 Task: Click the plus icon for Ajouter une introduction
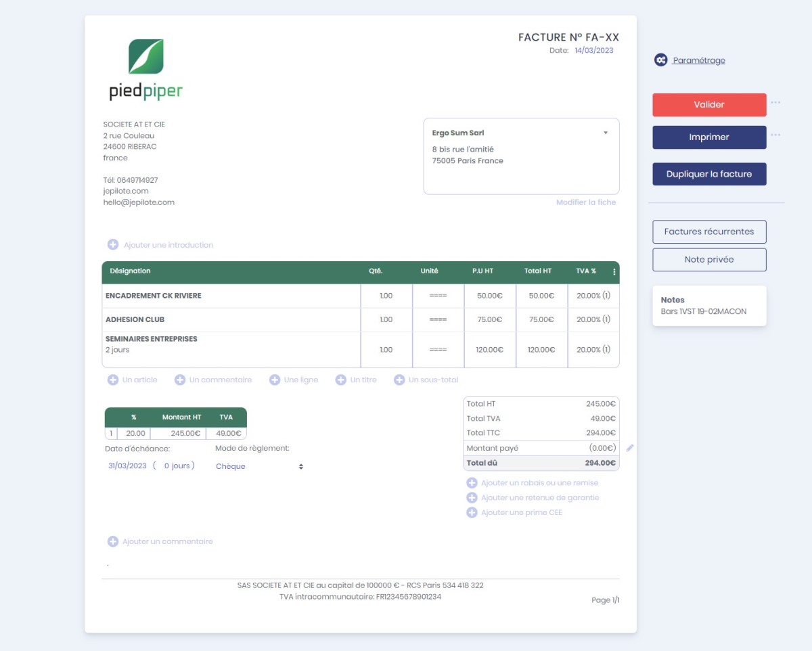pyautogui.click(x=113, y=245)
